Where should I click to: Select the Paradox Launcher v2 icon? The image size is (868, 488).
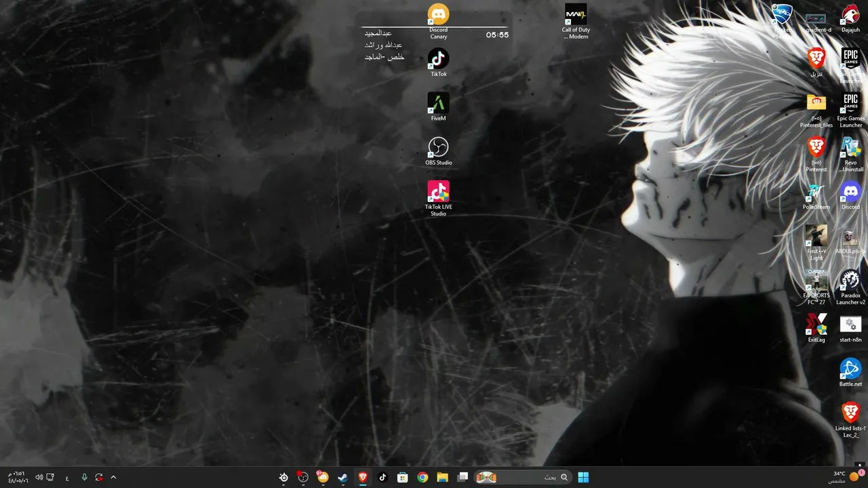tap(850, 287)
